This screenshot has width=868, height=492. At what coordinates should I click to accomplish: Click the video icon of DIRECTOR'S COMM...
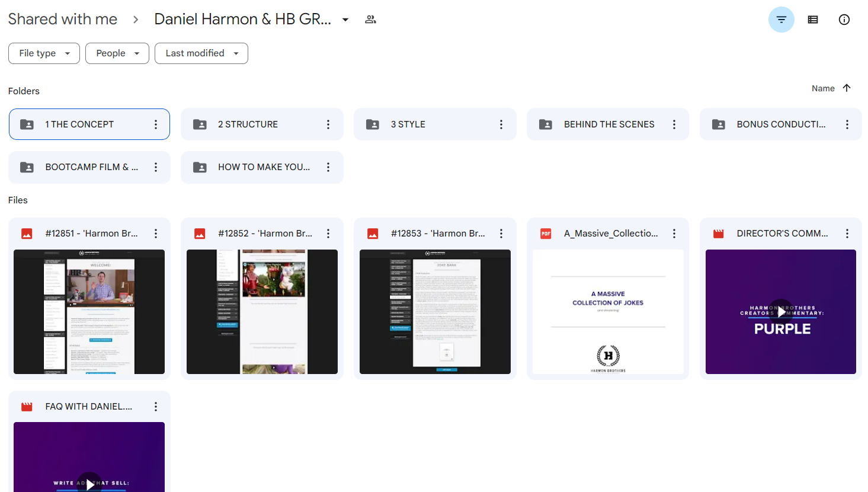click(x=719, y=234)
